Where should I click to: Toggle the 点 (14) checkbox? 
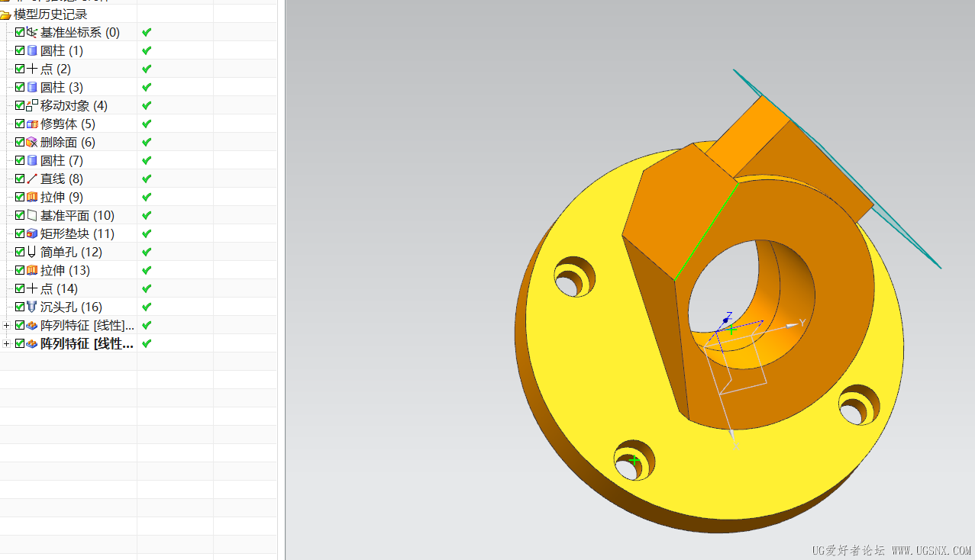pyautogui.click(x=20, y=288)
